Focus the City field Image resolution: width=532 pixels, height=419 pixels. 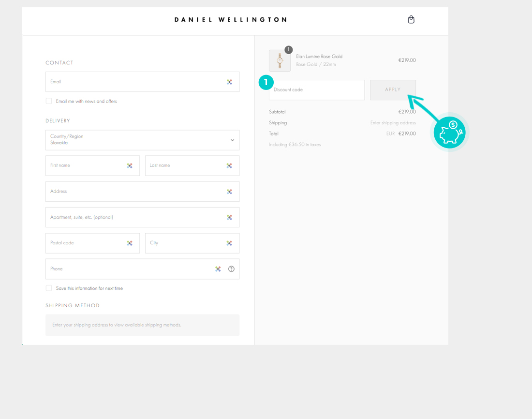[192, 243]
